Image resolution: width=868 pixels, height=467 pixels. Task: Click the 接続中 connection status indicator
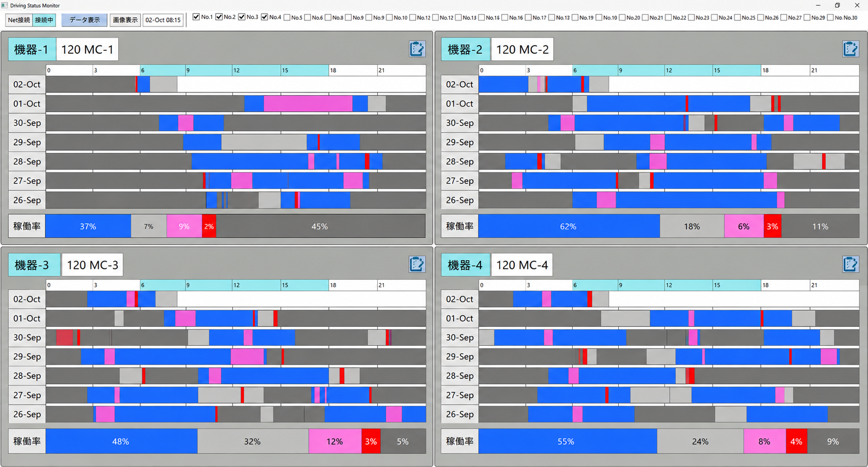[44, 20]
